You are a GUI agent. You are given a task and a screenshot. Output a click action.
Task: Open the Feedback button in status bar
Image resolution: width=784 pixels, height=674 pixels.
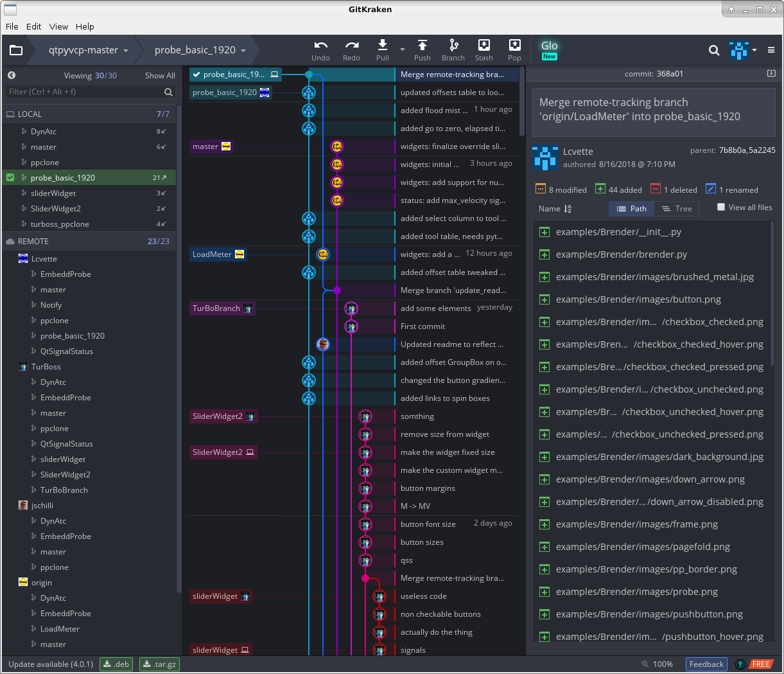(x=706, y=664)
